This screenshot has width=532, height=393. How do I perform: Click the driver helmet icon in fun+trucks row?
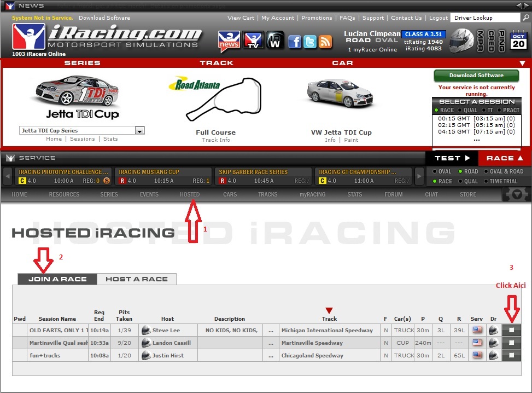point(493,355)
